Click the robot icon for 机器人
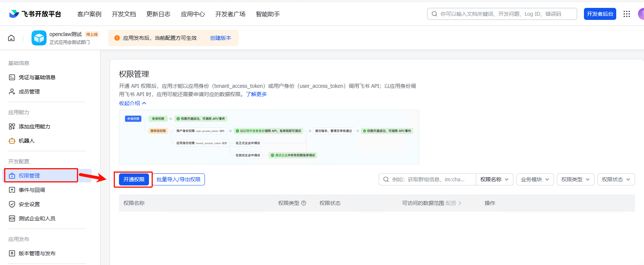 coord(12,141)
